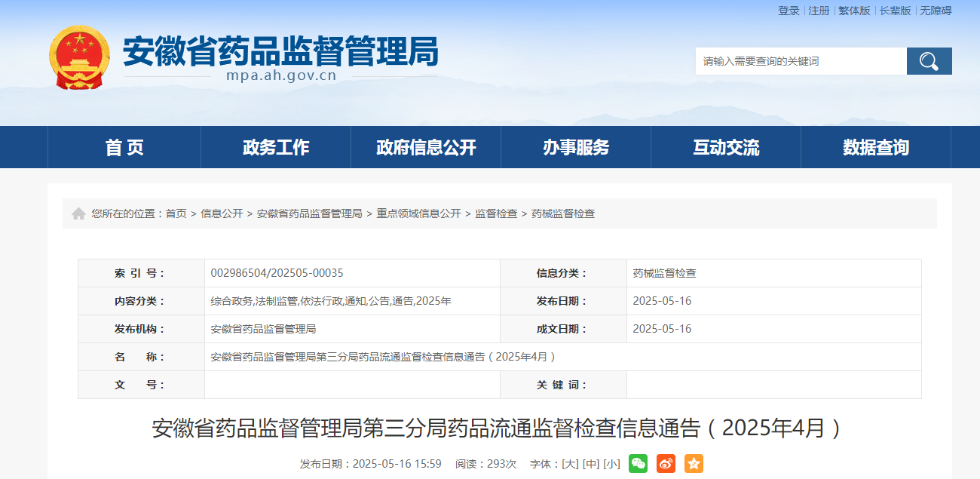Open the 办事服务 navigation tab
Viewport: 980px width, 479px height.
(x=576, y=147)
